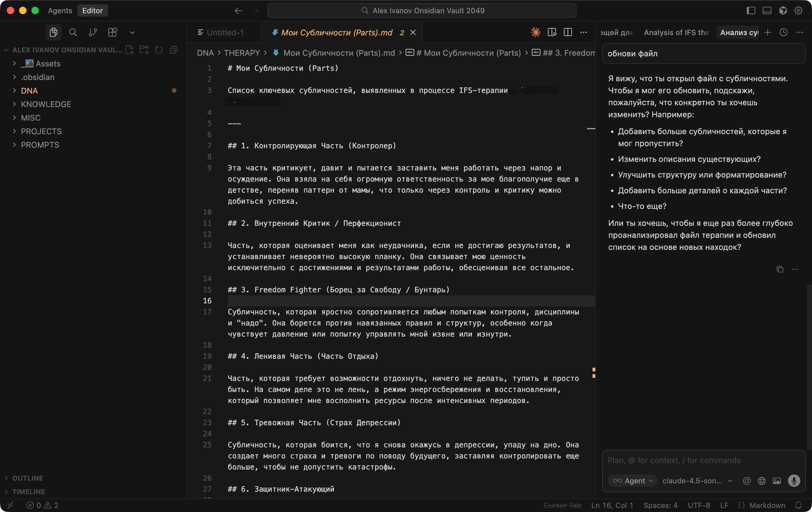This screenshot has height=512, width=812.
Task: Click the orange Claude spark icon
Action: click(x=535, y=32)
